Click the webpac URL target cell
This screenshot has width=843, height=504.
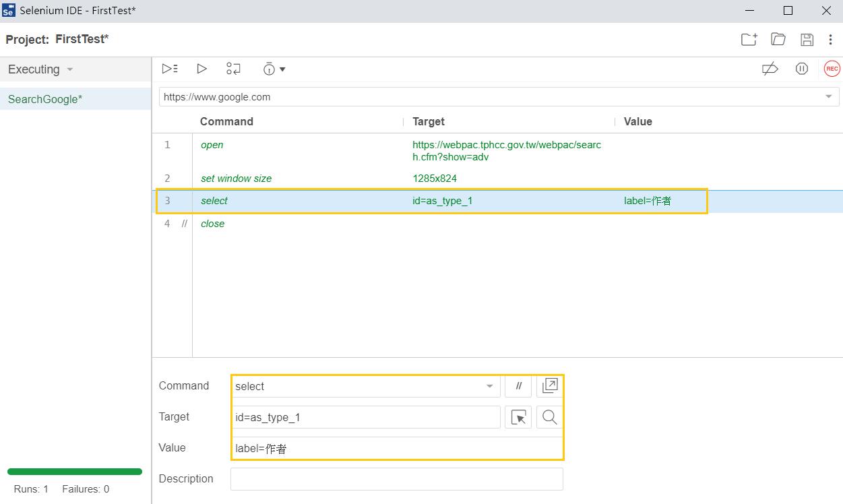[507, 151]
